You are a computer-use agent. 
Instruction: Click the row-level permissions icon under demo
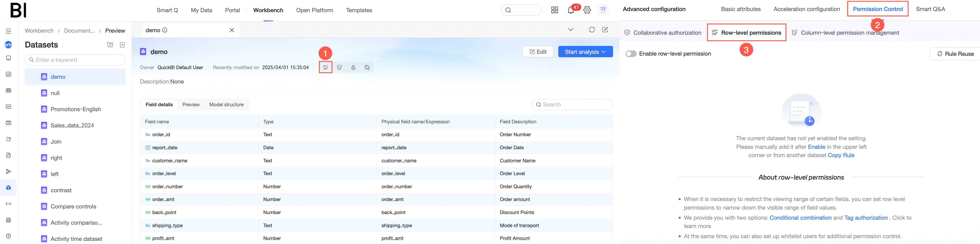click(x=325, y=67)
